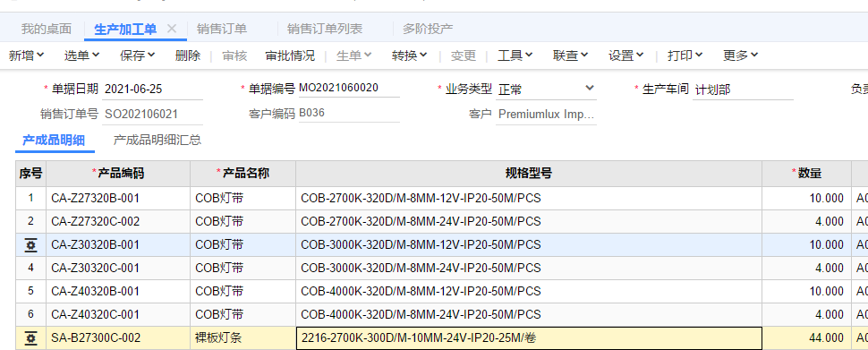
Task: Click the 序号 column header
Action: 30,174
